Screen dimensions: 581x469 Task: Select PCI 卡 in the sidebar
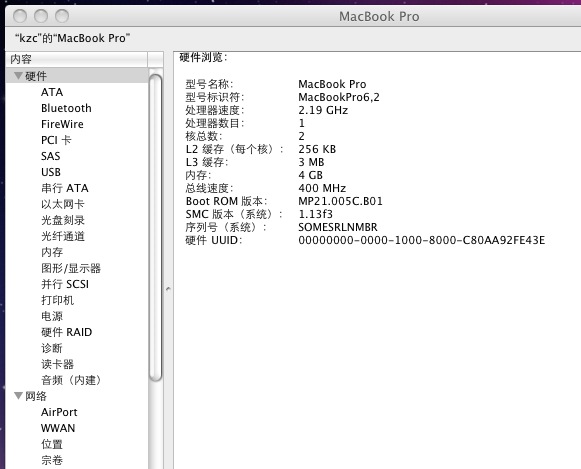tap(56, 140)
